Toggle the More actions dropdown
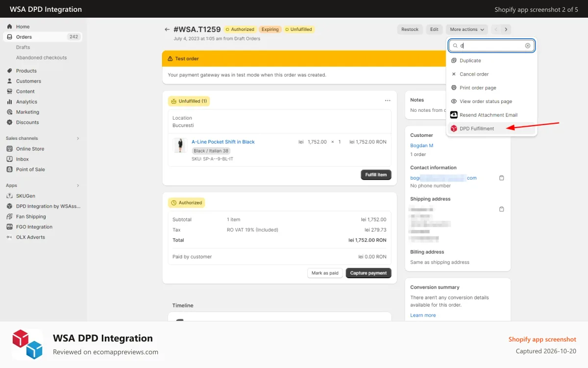Screen dimensions: 588x368 467,29
